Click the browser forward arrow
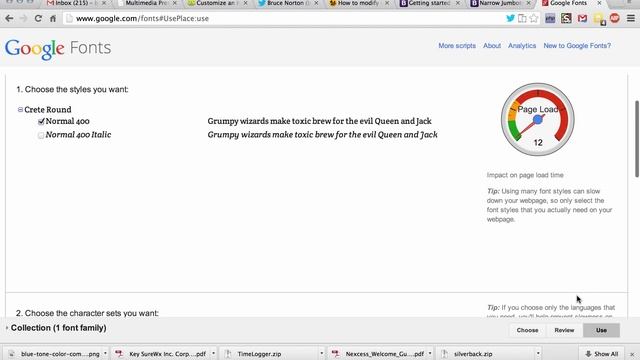640x360 pixels. [23, 18]
